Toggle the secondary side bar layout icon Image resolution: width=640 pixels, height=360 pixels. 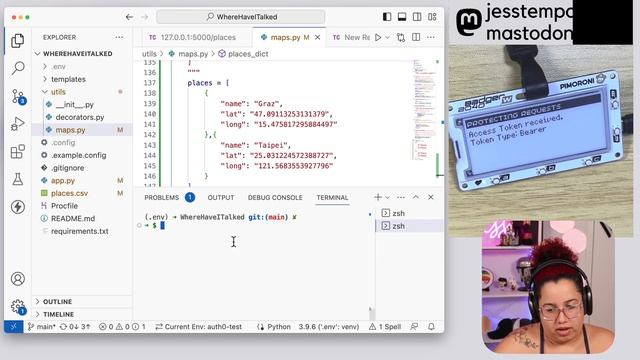point(417,17)
